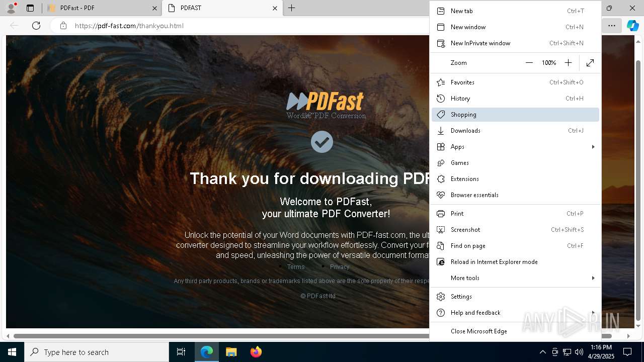The image size is (644, 362).
Task: Click the Downloads arrow icon
Action: [441, 131]
